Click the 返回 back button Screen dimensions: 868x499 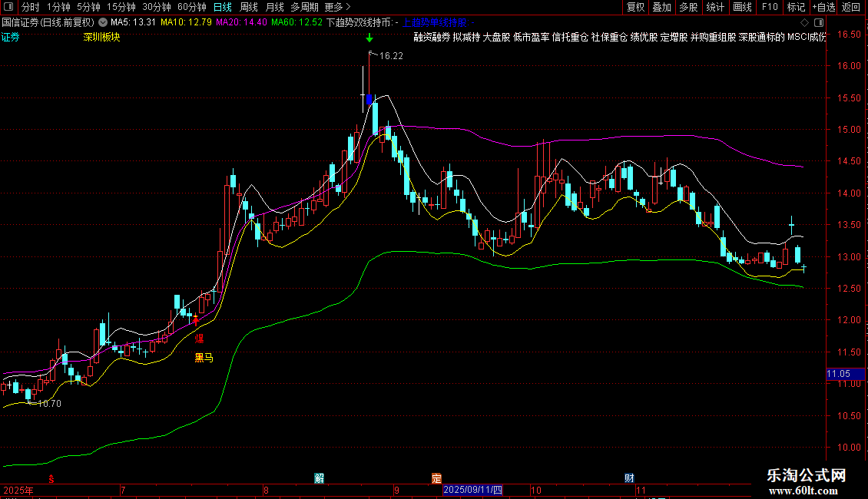click(851, 7)
